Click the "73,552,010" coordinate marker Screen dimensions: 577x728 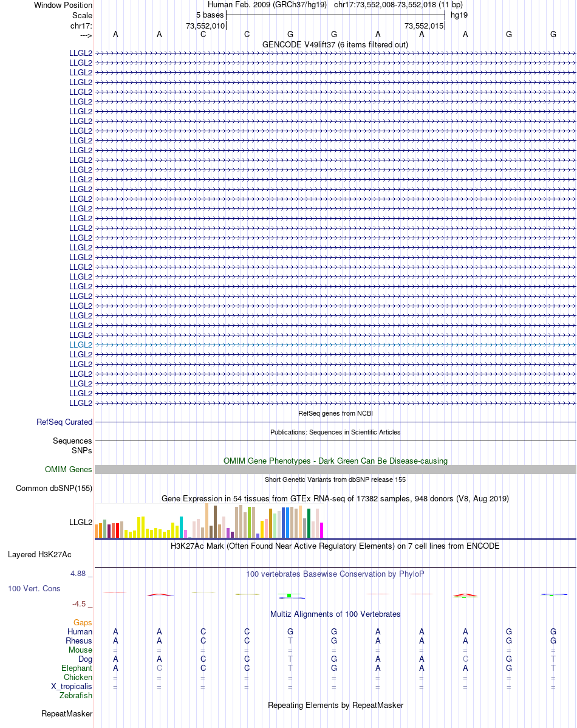point(205,26)
